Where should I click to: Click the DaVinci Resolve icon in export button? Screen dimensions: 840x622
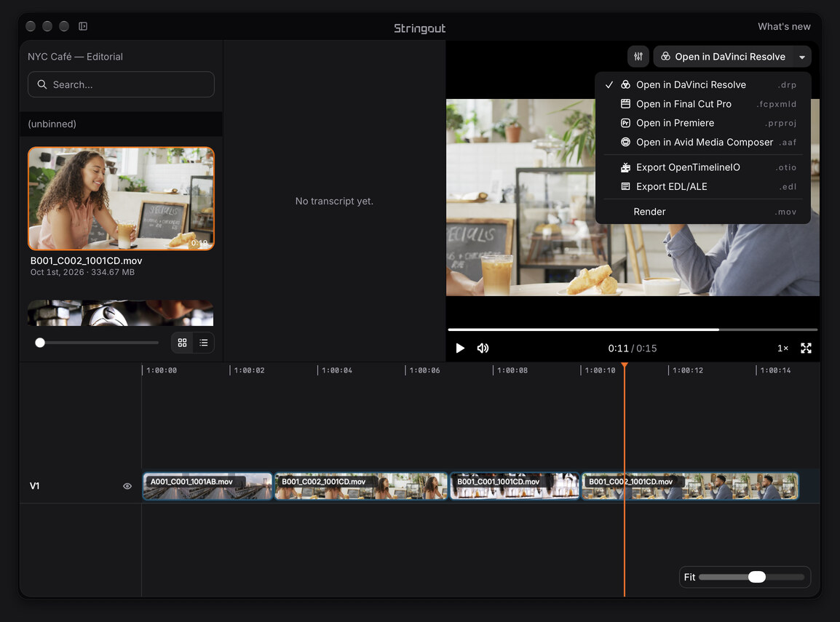coord(665,56)
